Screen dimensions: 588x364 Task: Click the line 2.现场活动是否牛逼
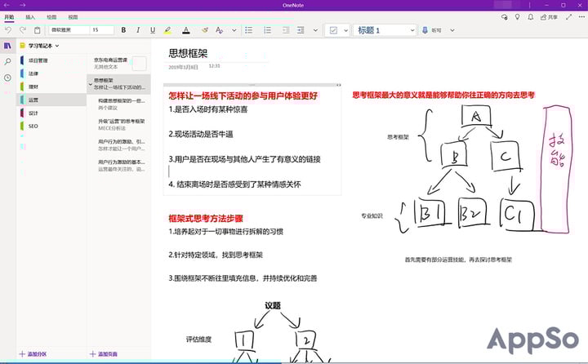(x=201, y=134)
